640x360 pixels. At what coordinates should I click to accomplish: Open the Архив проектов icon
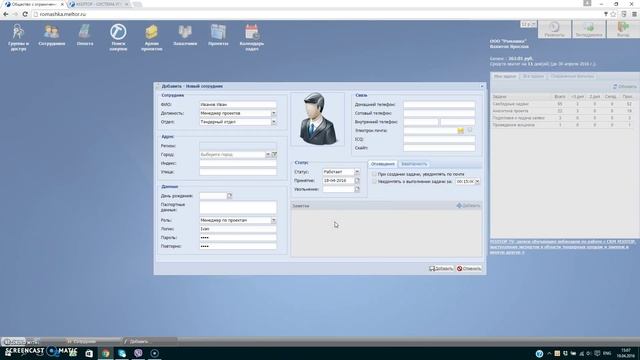151,37
